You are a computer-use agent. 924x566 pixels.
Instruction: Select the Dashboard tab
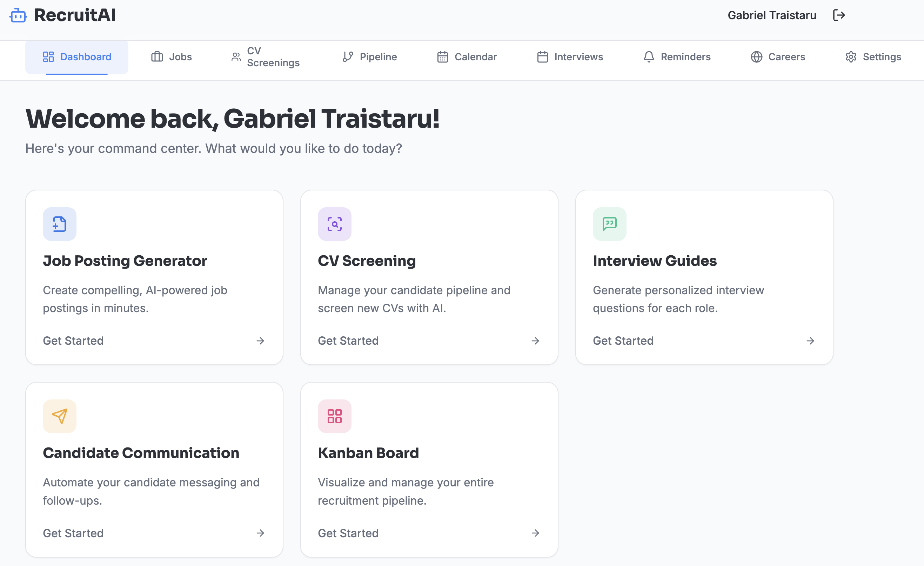[x=77, y=56]
